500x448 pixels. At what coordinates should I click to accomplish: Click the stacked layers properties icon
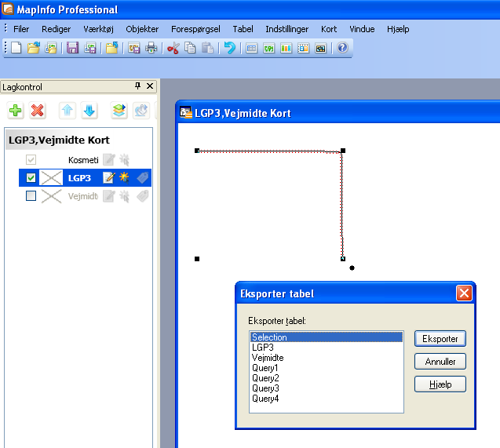[119, 111]
